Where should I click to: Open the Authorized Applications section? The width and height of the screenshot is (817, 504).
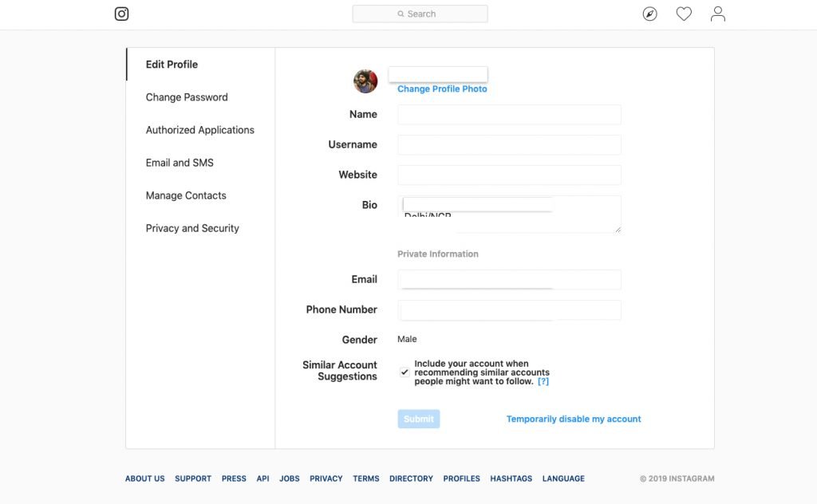click(x=199, y=130)
